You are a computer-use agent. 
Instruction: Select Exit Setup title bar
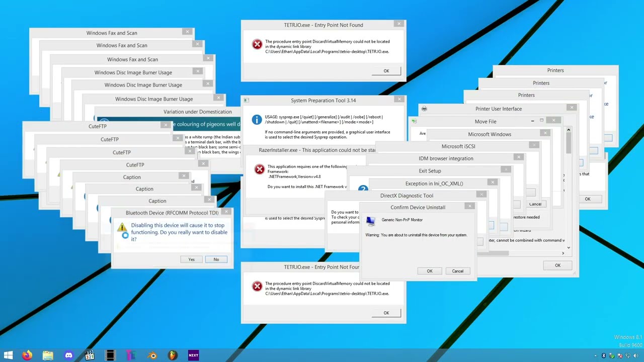click(x=430, y=170)
